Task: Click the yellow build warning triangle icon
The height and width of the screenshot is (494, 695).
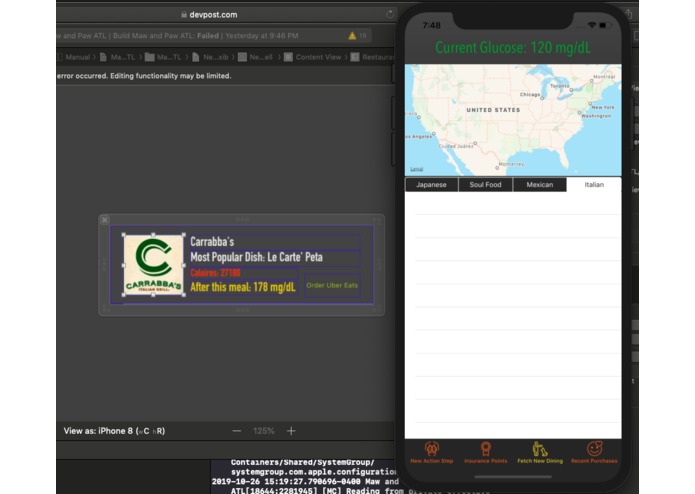Action: pos(352,36)
